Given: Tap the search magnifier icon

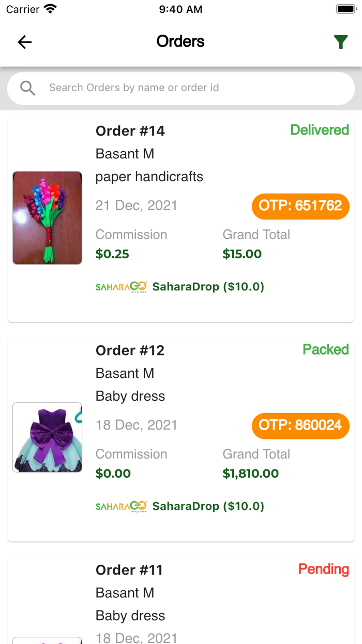Looking at the screenshot, I should coord(28,88).
